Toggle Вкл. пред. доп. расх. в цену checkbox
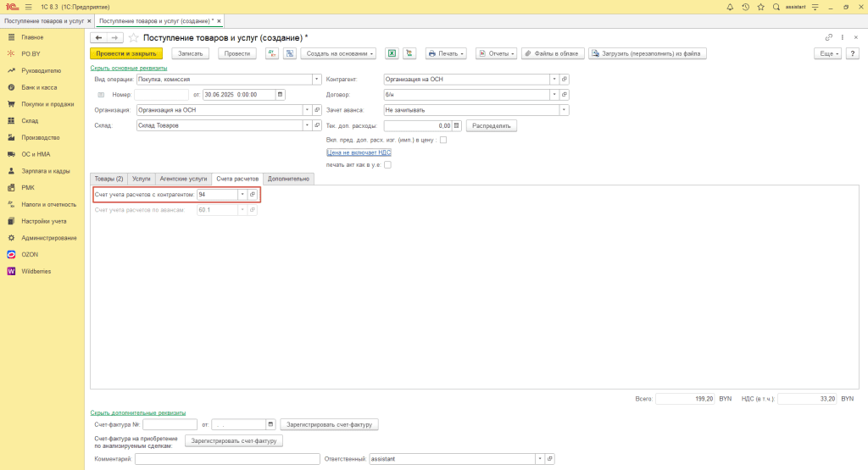 click(443, 140)
